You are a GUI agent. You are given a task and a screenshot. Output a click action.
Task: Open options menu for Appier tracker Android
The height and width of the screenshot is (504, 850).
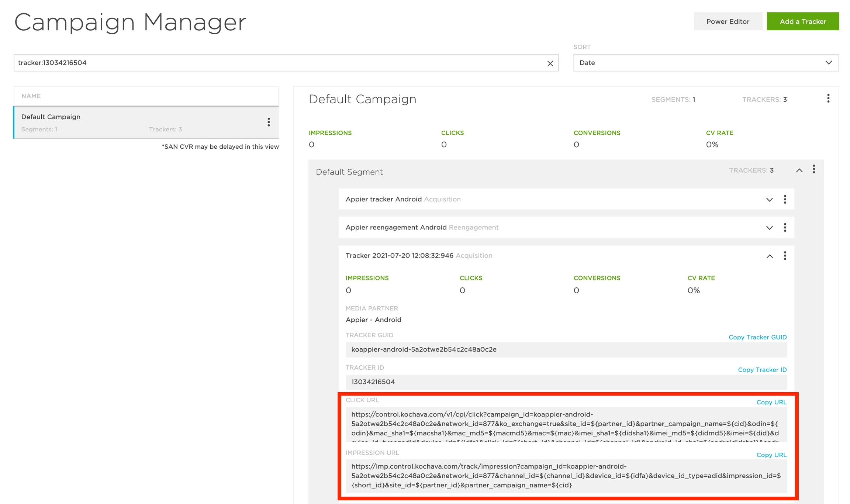point(785,199)
